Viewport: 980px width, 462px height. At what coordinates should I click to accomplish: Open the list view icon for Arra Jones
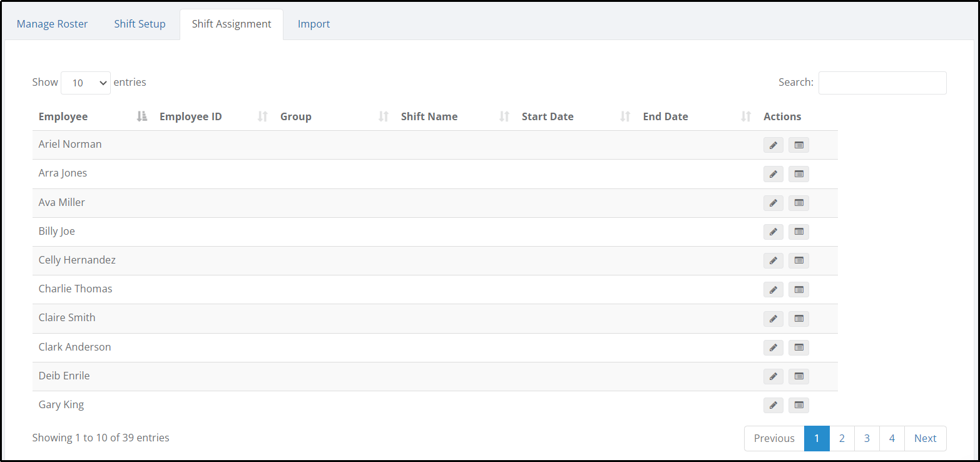tap(799, 174)
